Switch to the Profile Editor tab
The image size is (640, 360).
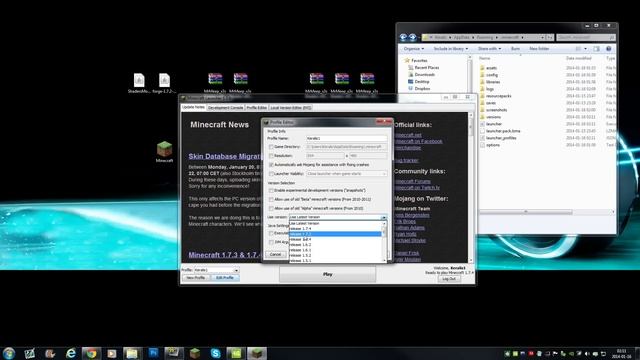click(x=256, y=108)
